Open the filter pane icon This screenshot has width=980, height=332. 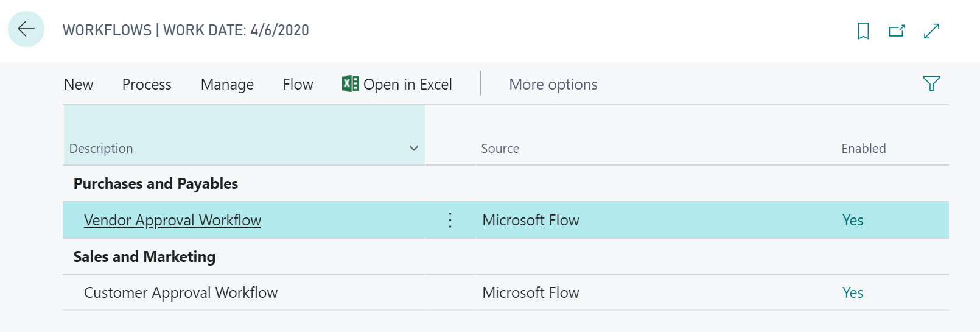(931, 83)
